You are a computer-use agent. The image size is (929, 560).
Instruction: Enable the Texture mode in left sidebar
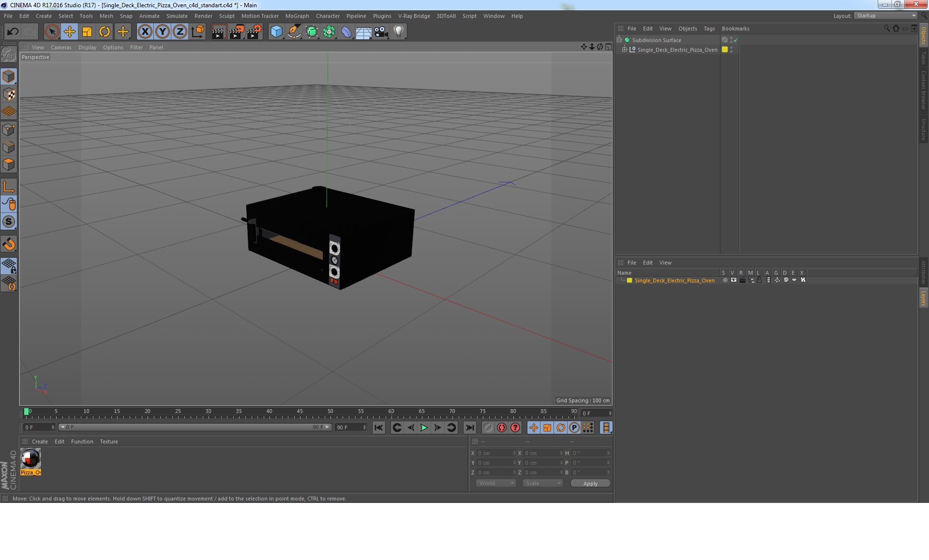(x=9, y=94)
